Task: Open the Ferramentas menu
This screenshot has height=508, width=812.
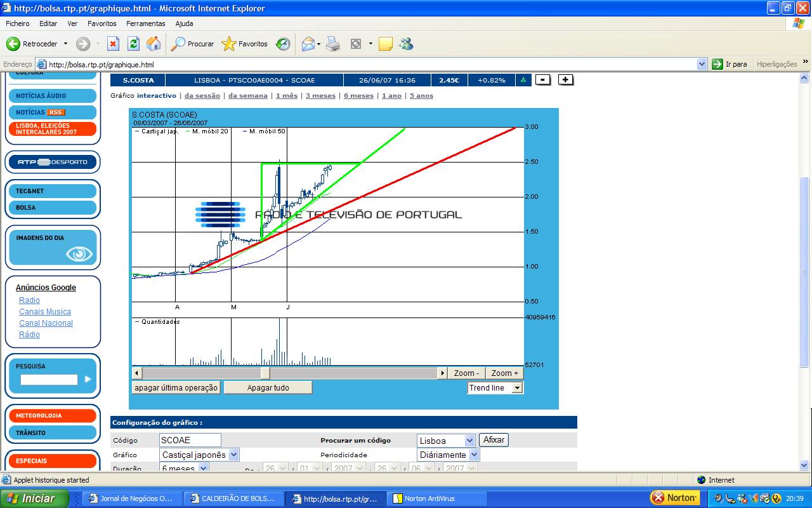Action: pyautogui.click(x=145, y=23)
